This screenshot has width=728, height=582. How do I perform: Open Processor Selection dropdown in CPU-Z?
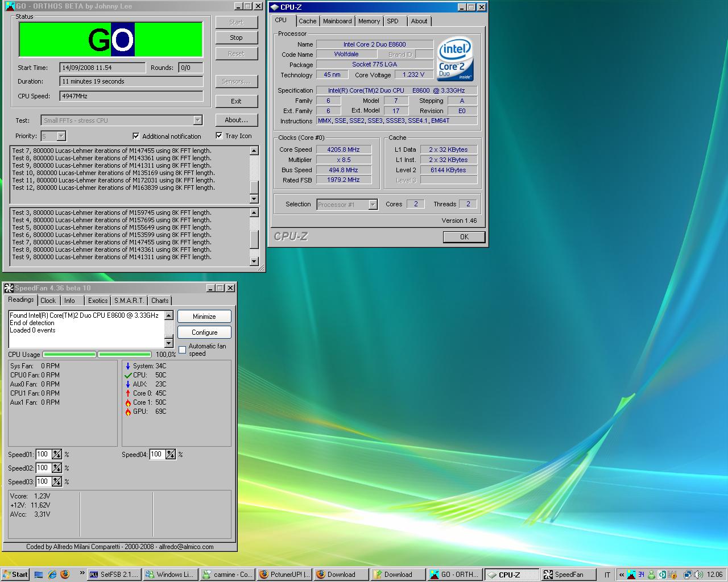click(x=373, y=205)
